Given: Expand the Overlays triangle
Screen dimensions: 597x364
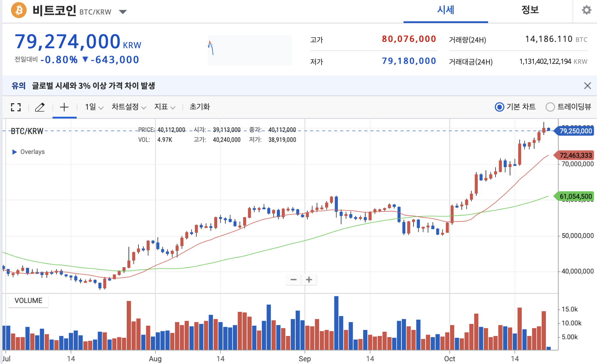Looking at the screenshot, I should 15,152.
